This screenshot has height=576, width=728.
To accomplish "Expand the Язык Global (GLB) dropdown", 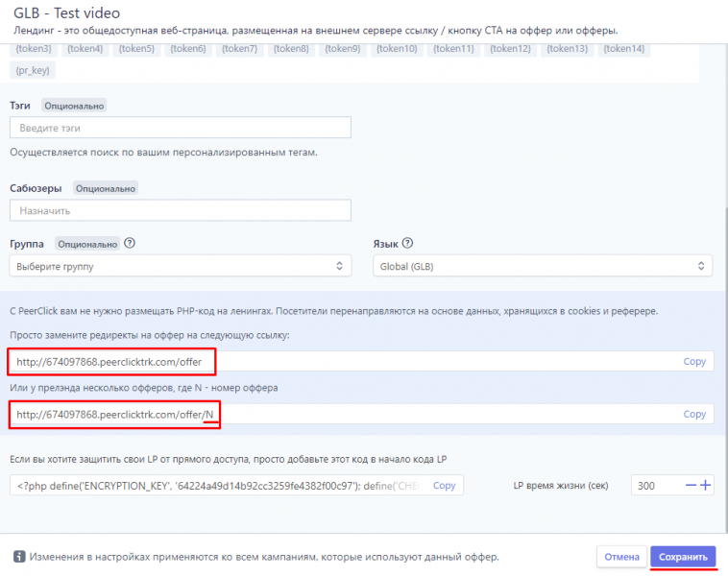I will click(542, 265).
